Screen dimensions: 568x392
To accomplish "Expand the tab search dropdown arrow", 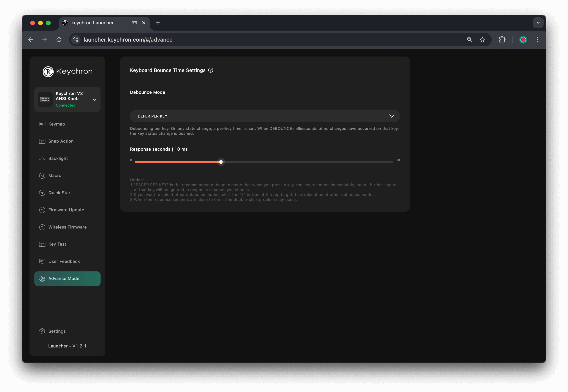I will tap(538, 23).
